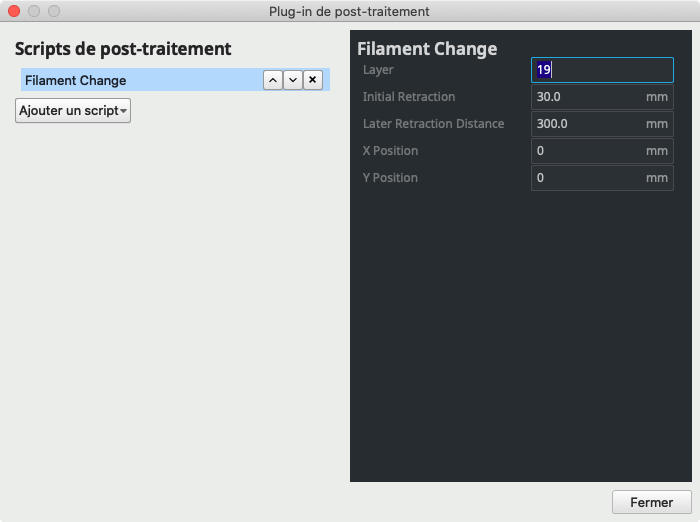700x522 pixels.
Task: Click the Scripts de post-traitement heading
Action: click(123, 49)
